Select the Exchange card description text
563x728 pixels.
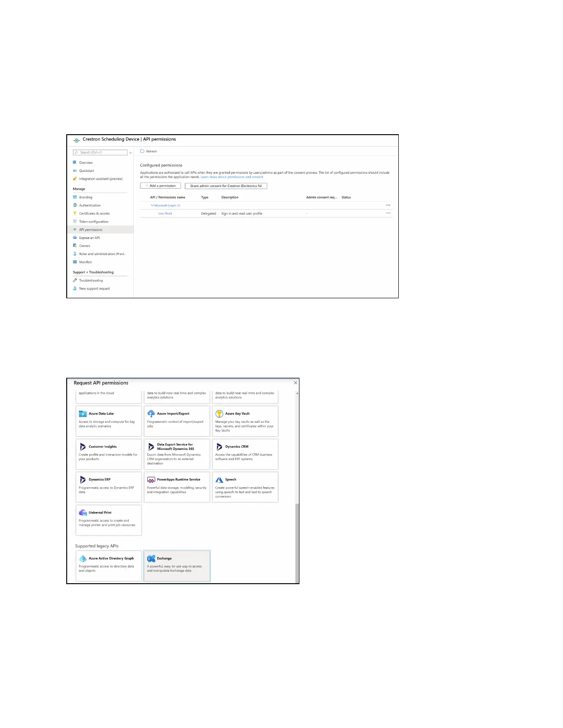click(x=174, y=569)
